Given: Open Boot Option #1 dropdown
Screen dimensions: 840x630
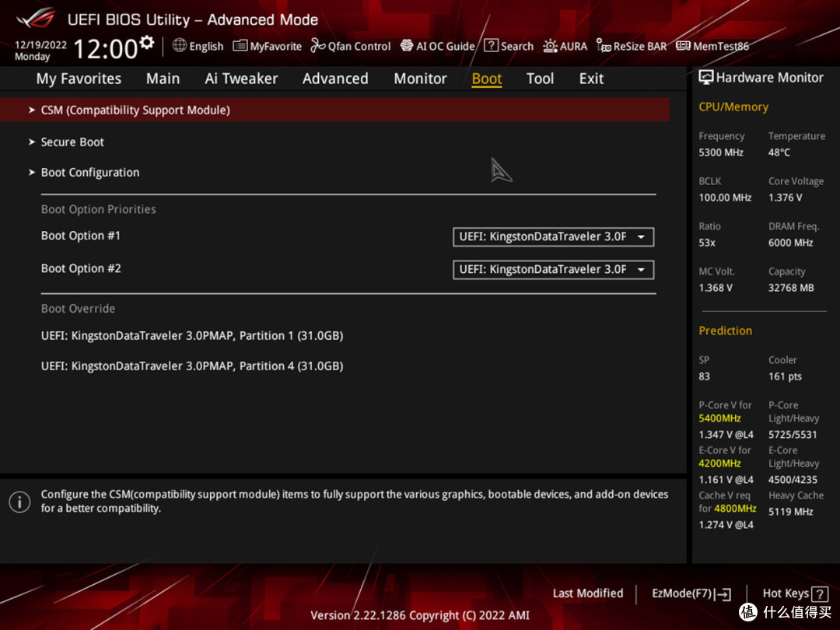Looking at the screenshot, I should (554, 236).
